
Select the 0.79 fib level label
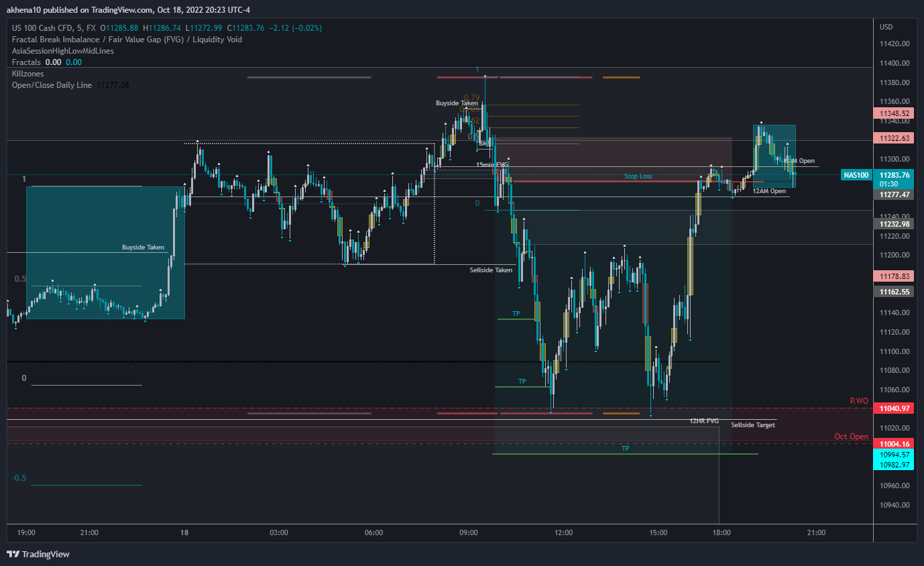[x=471, y=97]
